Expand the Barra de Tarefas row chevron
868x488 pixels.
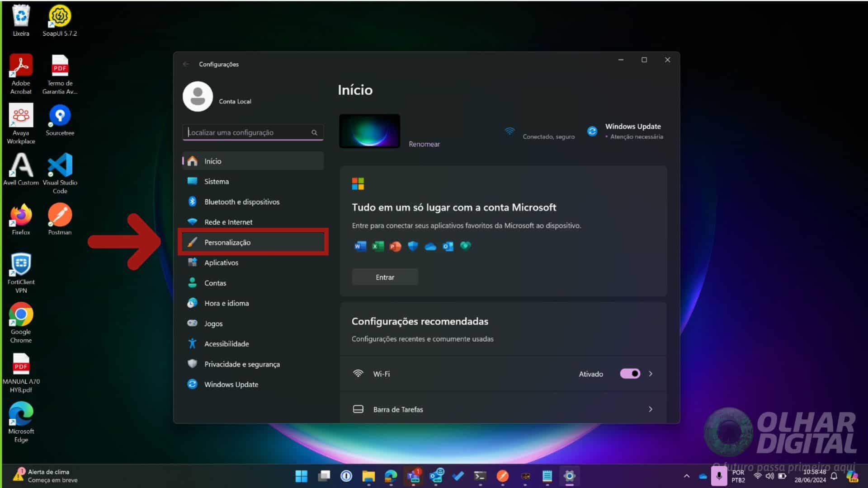point(651,409)
